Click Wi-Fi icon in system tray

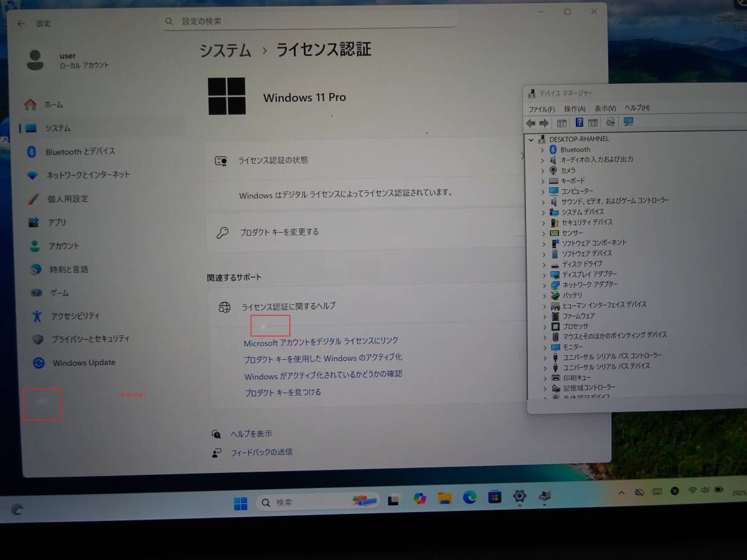pyautogui.click(x=692, y=490)
